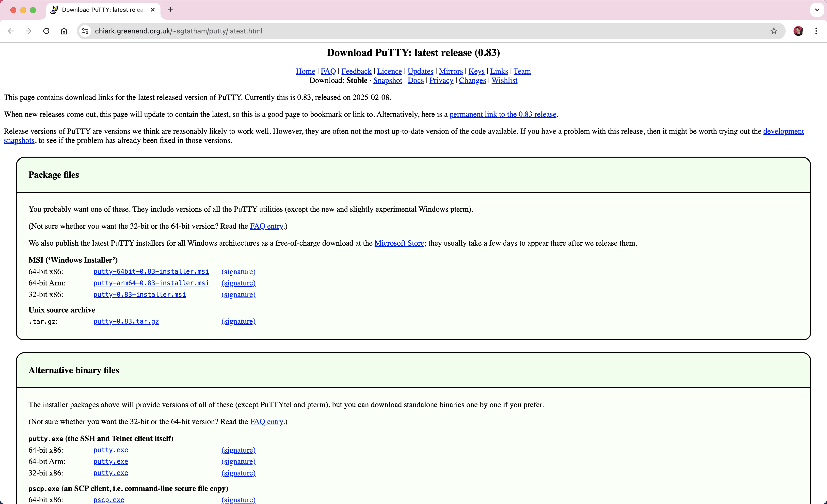Open the Chrome profile avatar

(798, 31)
